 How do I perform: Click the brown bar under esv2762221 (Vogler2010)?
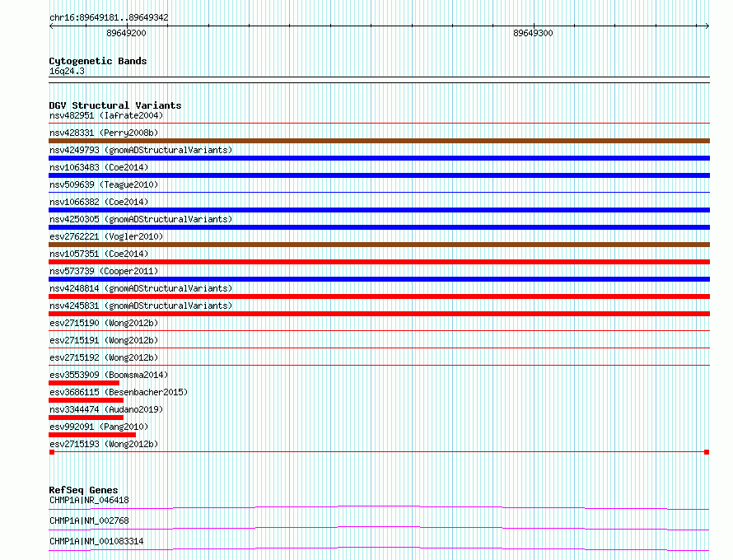379,245
